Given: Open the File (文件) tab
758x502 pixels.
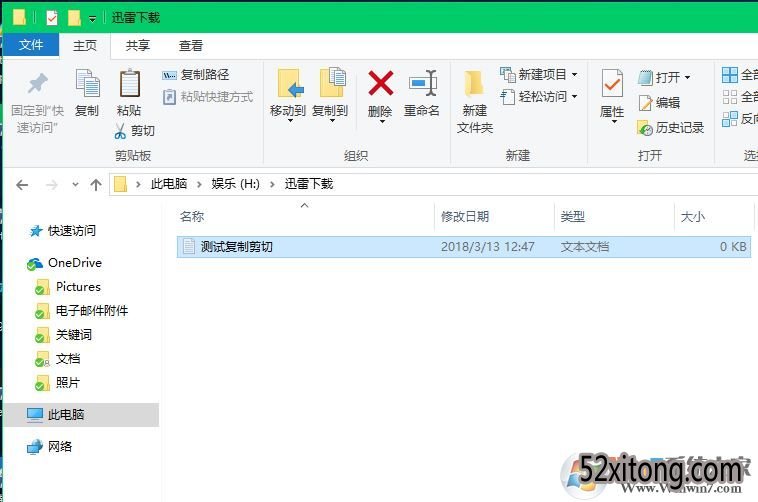Looking at the screenshot, I should pos(31,45).
